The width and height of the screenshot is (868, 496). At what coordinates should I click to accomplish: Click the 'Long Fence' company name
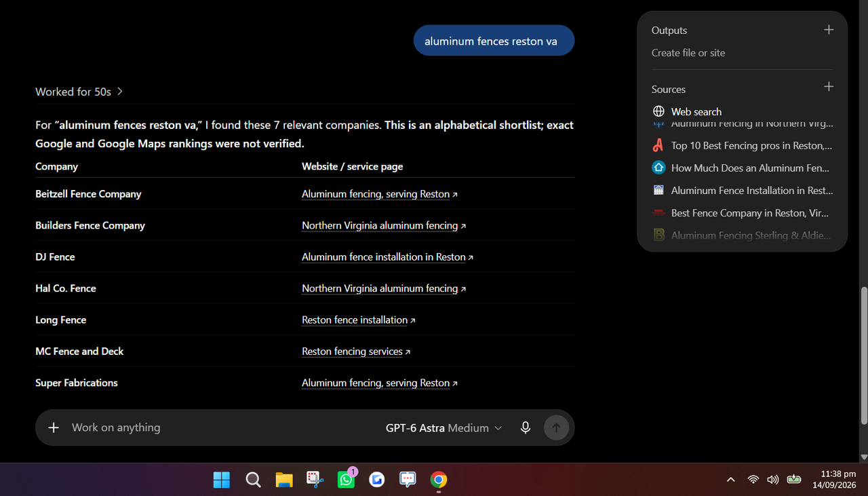(x=61, y=320)
